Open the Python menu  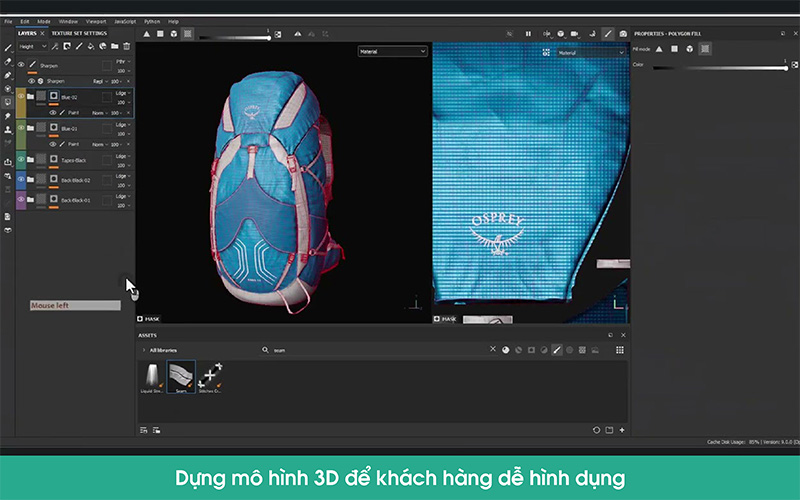click(x=151, y=20)
